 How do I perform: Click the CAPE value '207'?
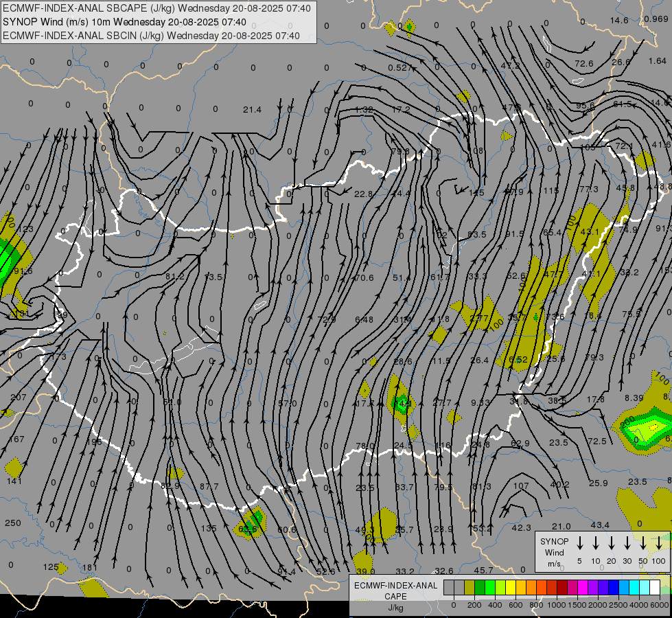click(x=19, y=397)
